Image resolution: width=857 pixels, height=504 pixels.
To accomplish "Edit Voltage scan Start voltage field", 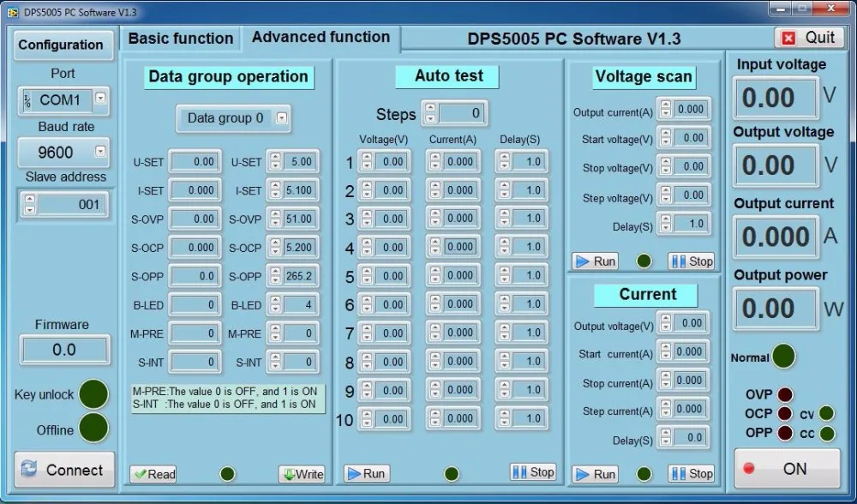I will [x=691, y=137].
